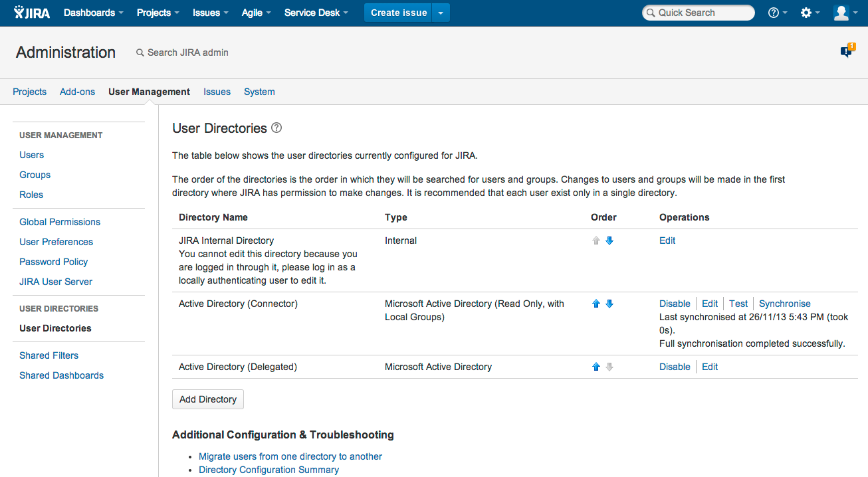Open Migrate users from one directory link

click(290, 456)
